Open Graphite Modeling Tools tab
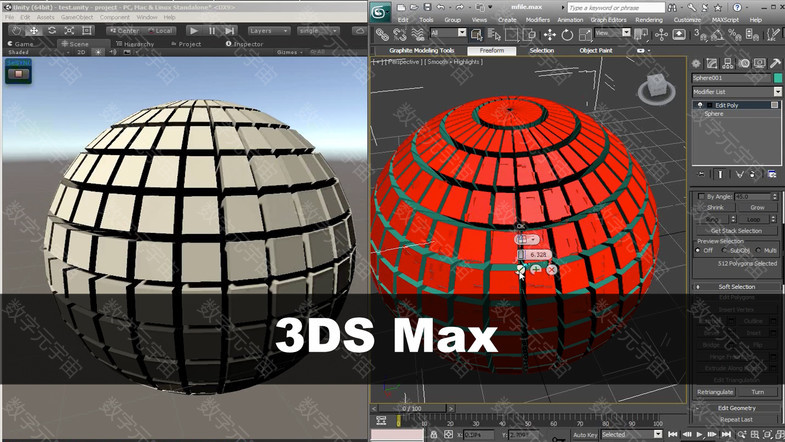Screen dimensions: 785x442 point(422,51)
